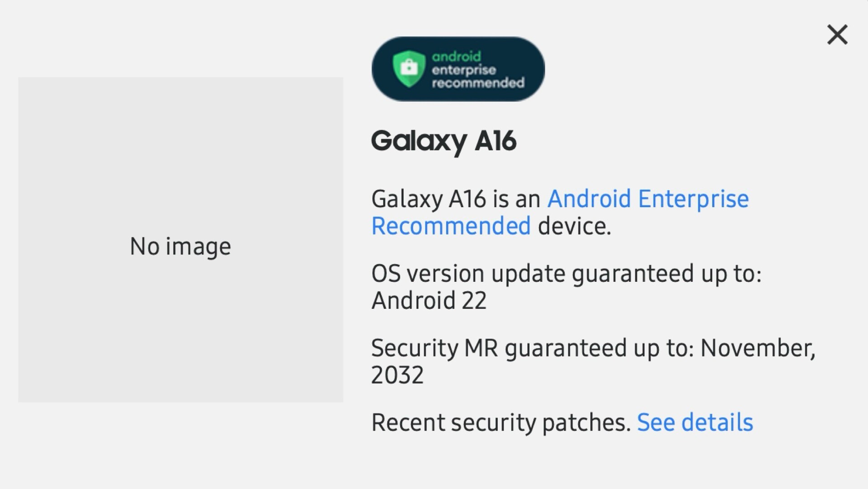Click 'recommended' text in the dark badge

(478, 83)
